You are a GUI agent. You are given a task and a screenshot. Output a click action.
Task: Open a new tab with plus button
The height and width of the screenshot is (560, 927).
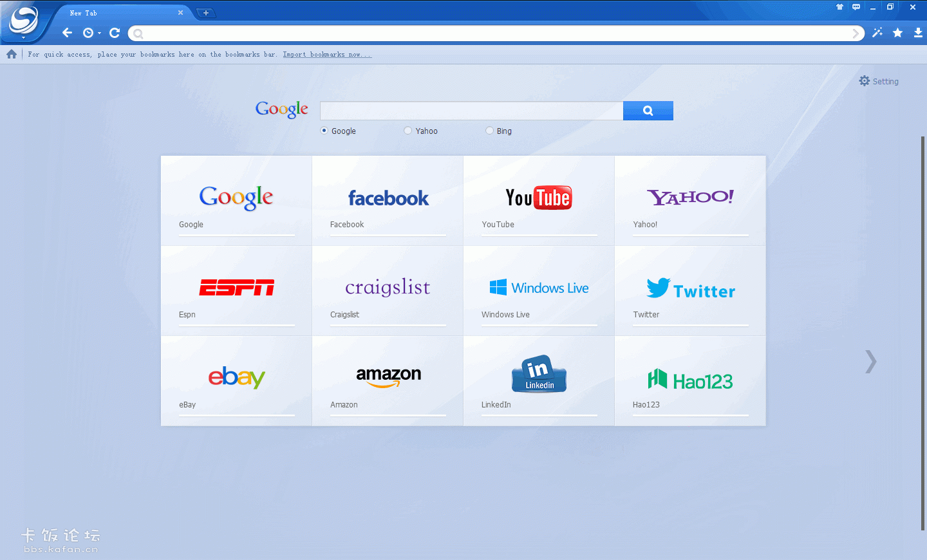tap(205, 13)
